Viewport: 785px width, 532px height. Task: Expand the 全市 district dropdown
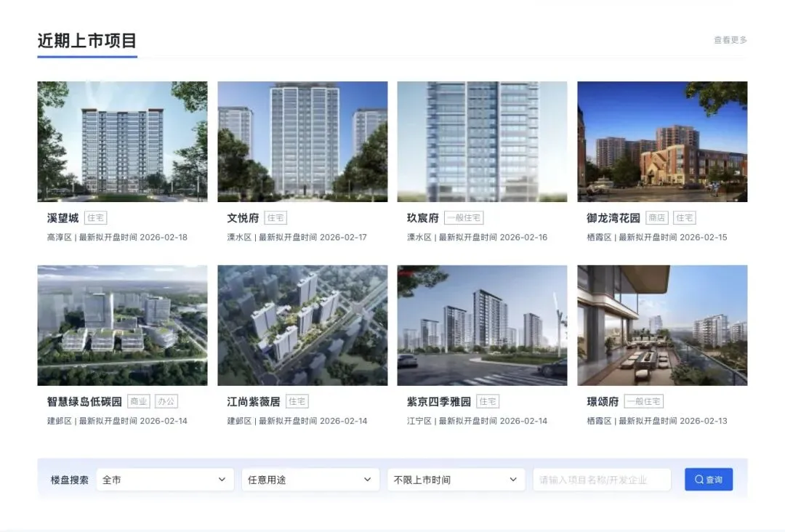click(x=165, y=480)
